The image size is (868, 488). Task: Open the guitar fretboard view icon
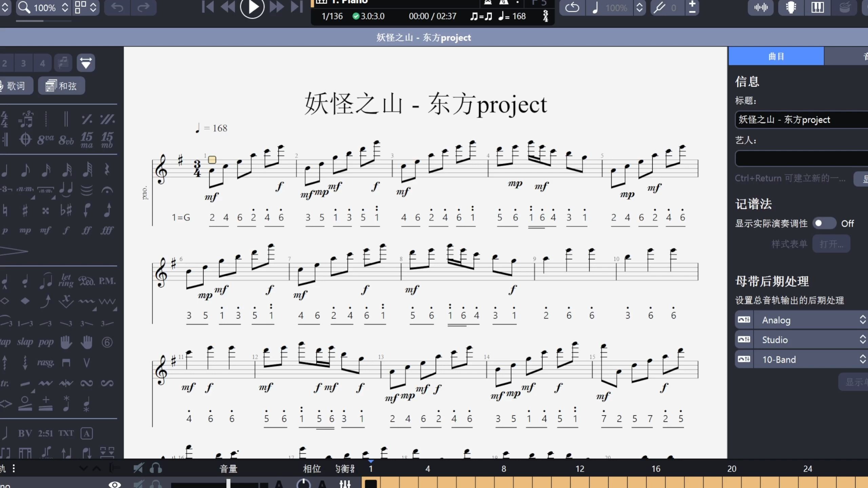point(791,7)
